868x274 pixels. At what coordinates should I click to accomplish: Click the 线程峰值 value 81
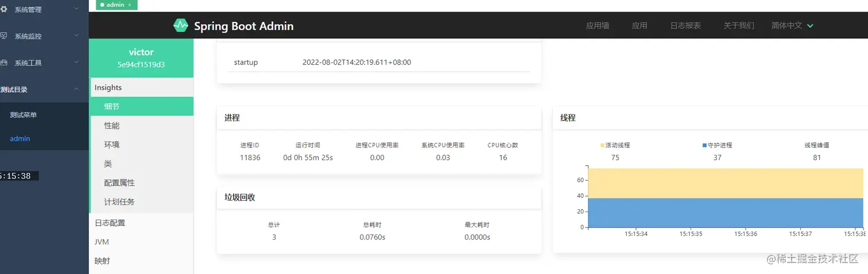coord(817,157)
